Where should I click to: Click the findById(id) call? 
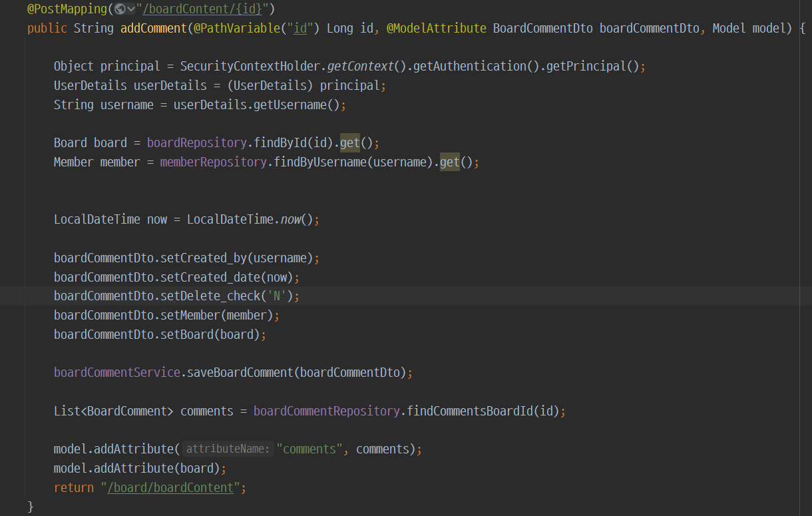pos(293,143)
